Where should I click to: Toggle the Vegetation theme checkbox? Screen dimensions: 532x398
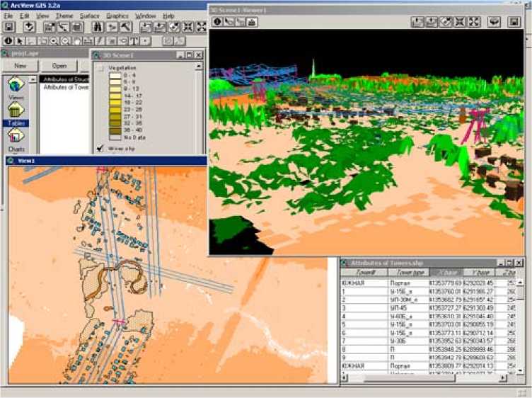100,68
